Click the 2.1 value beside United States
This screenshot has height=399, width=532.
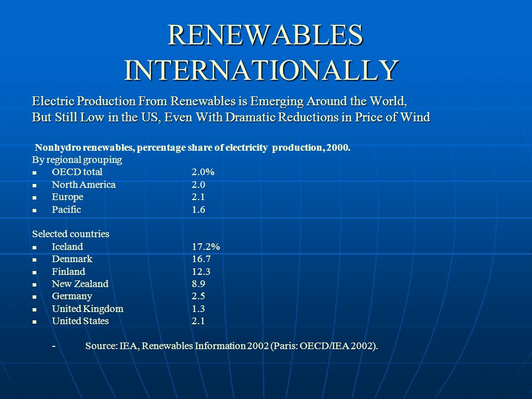[x=198, y=321]
